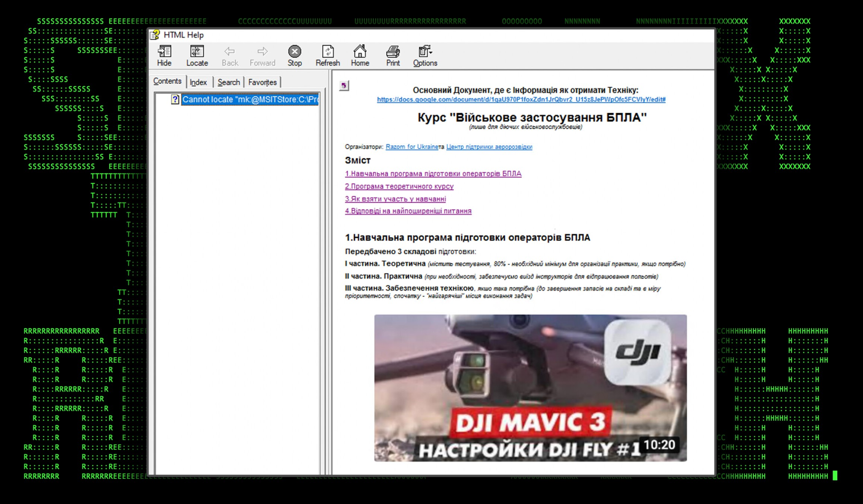
Task: Click the Forward arrow icon
Action: [x=262, y=55]
